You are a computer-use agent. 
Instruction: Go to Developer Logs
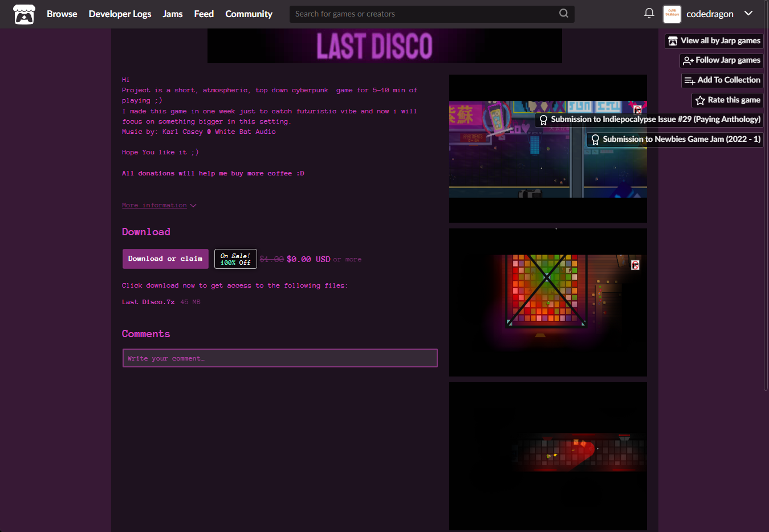coord(120,14)
